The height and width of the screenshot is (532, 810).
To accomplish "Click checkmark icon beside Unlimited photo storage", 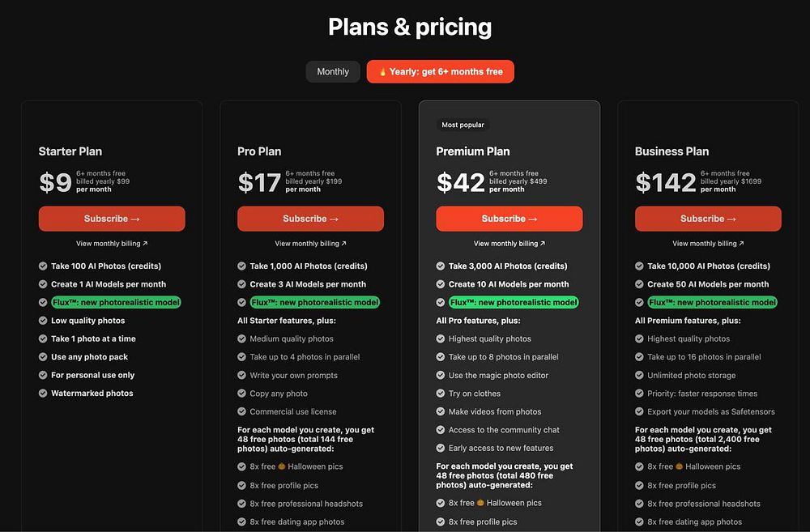I will click(x=640, y=376).
